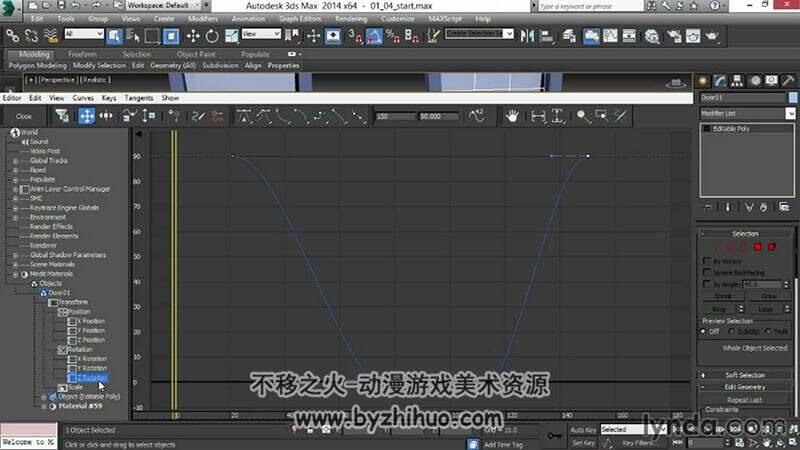Open the Hierarchy command panel tab
This screenshot has height=450, width=800.
click(x=737, y=81)
